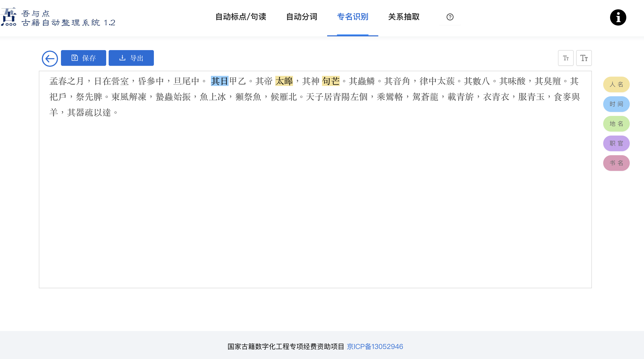
Task: Click the 导出 export button
Action: coord(131,58)
